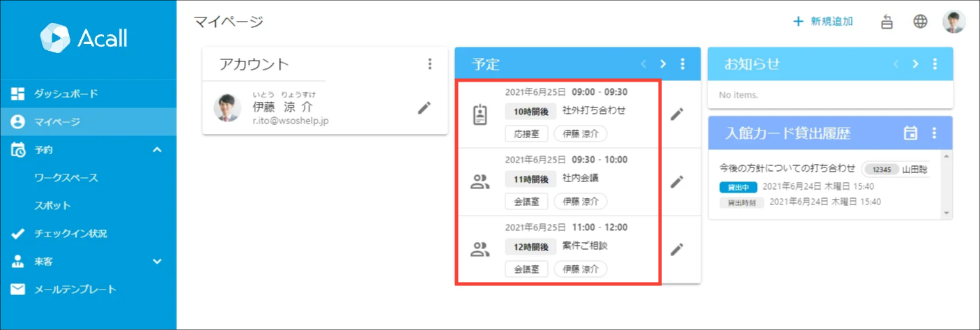980x330 pixels.
Task: Open メールテンプレート in sidebar
Action: [88, 290]
